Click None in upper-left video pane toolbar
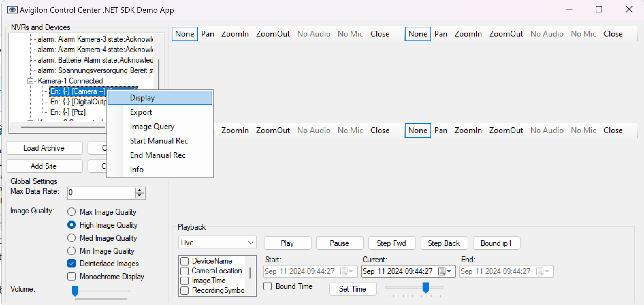644x305 pixels. click(185, 34)
